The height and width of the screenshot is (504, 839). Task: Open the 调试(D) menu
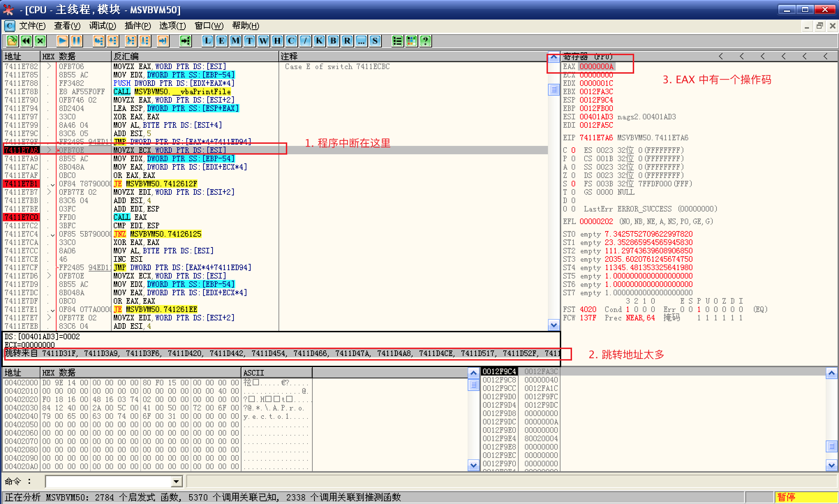pyautogui.click(x=102, y=26)
